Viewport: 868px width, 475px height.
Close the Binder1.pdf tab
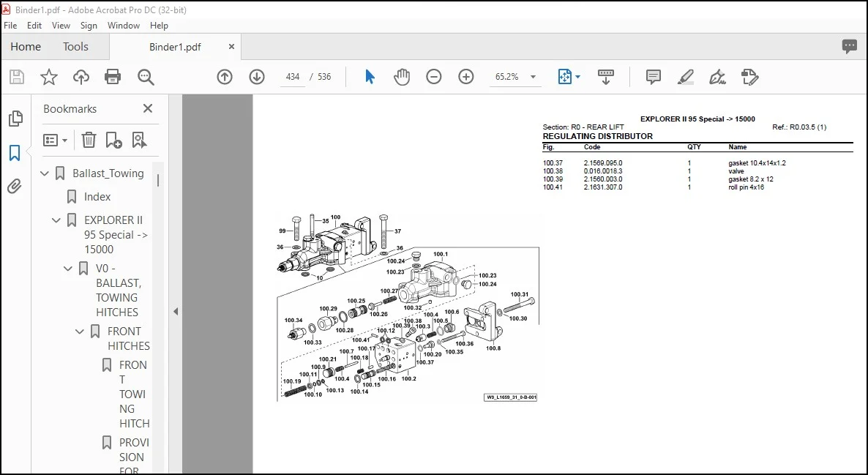[x=231, y=47]
